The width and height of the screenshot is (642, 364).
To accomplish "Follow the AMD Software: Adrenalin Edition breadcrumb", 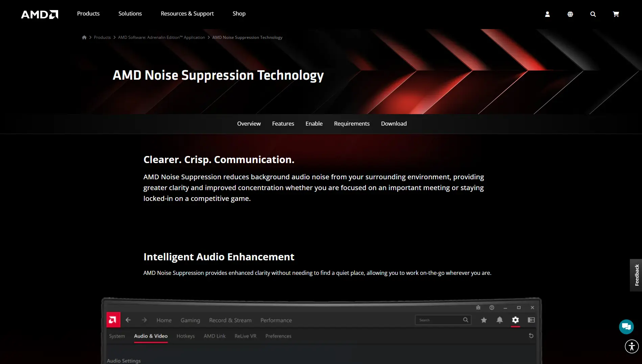I will [161, 37].
